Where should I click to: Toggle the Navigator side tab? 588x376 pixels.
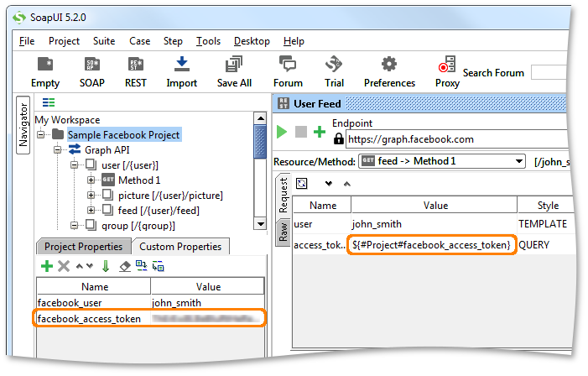[x=23, y=125]
